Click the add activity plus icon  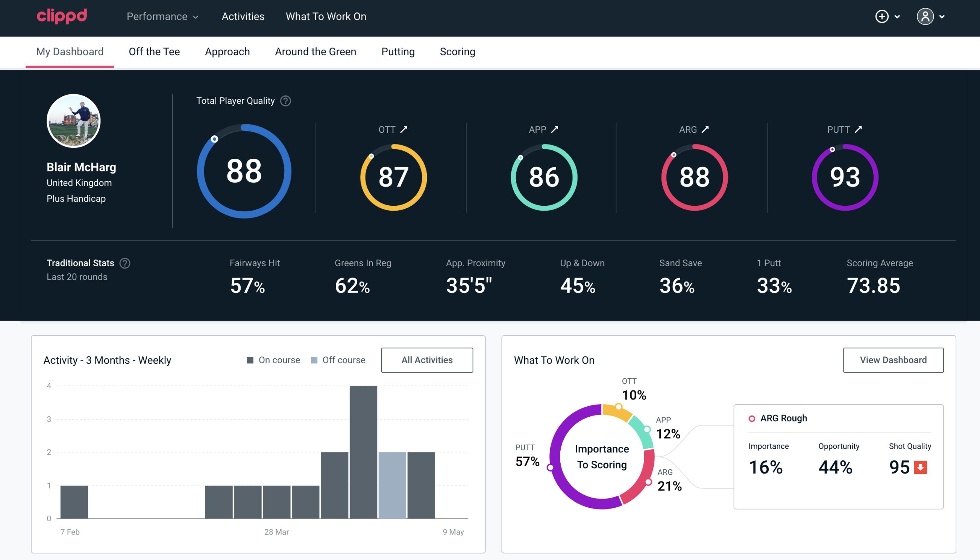point(882,16)
